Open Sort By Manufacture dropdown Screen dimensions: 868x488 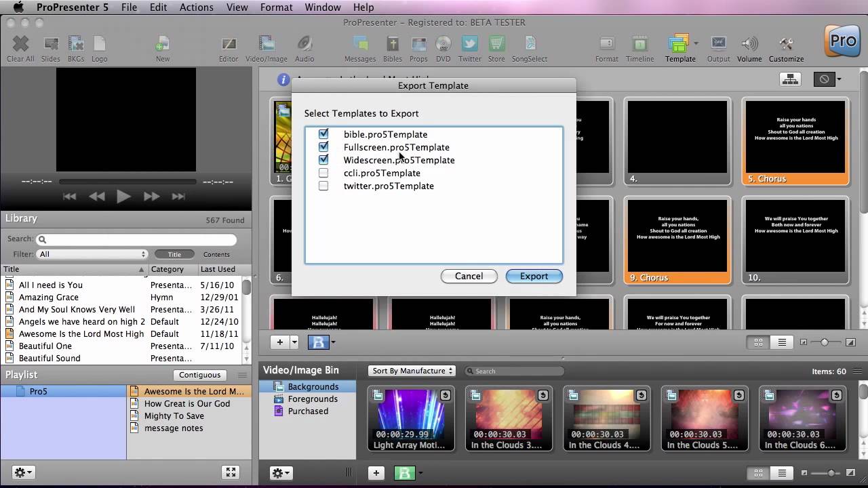(412, 371)
